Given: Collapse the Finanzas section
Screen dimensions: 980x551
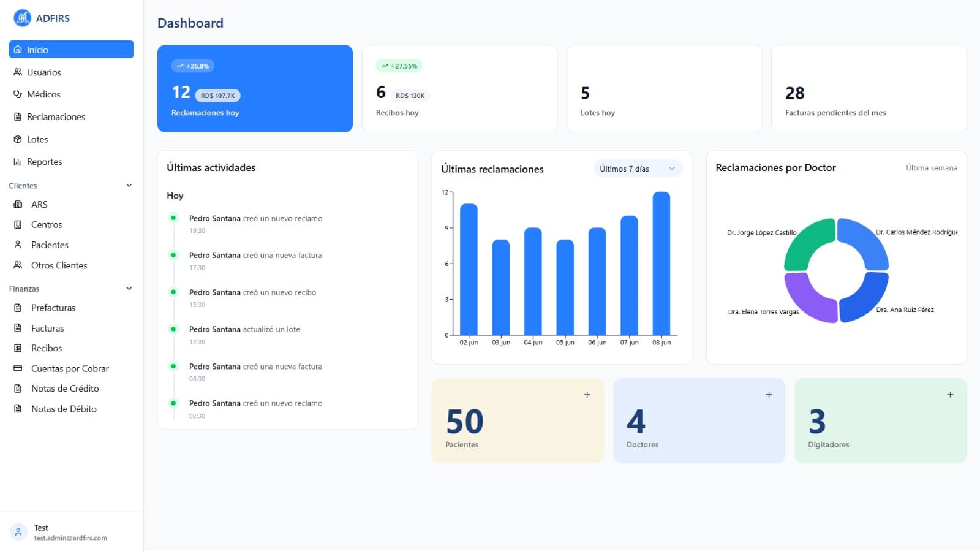Looking at the screenshot, I should click(x=129, y=289).
